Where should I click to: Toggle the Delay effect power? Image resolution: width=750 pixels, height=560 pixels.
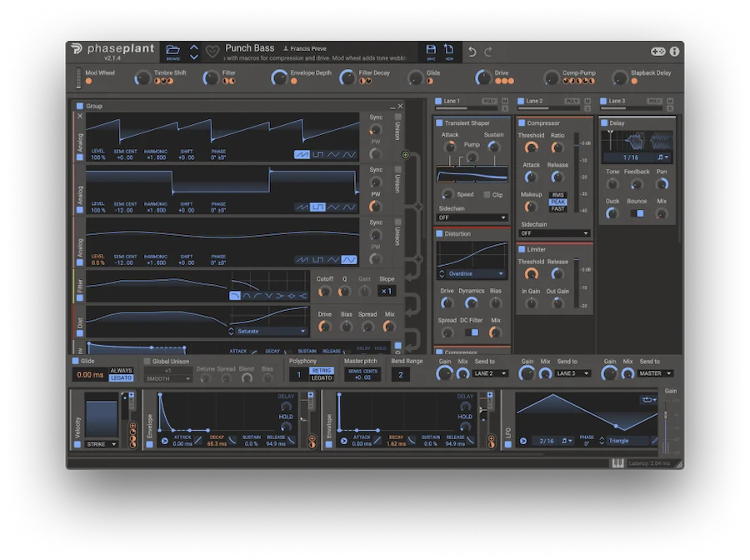pyautogui.click(x=604, y=122)
